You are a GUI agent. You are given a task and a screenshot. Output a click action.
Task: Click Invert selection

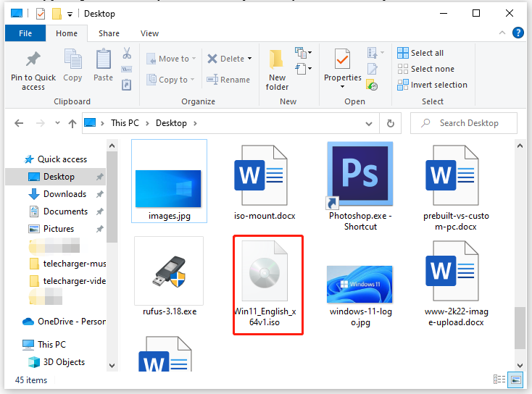(432, 85)
